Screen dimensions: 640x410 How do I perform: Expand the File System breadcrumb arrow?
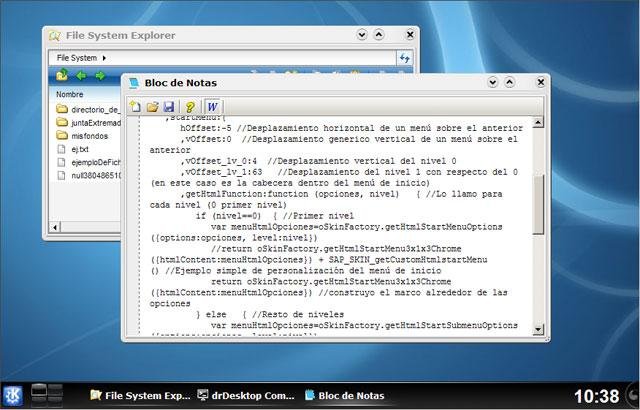coord(104,58)
